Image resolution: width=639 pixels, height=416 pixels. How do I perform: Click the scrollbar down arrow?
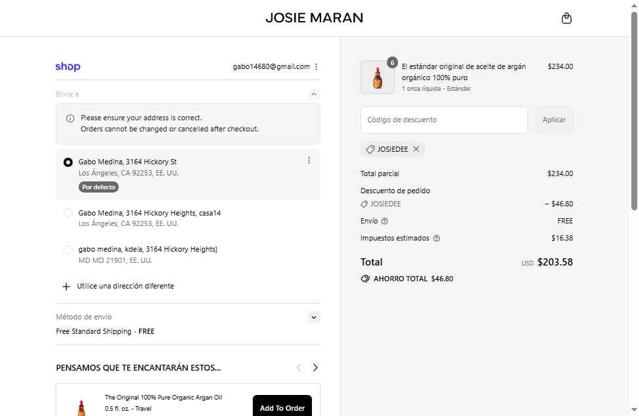(634, 409)
